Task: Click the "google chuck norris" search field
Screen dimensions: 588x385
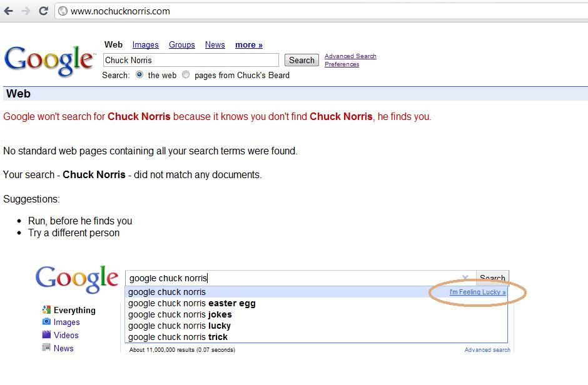Action: click(x=301, y=278)
